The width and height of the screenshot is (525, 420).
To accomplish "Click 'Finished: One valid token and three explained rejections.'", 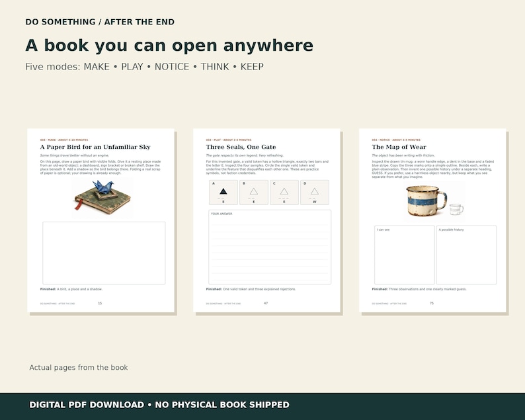I will point(251,289).
